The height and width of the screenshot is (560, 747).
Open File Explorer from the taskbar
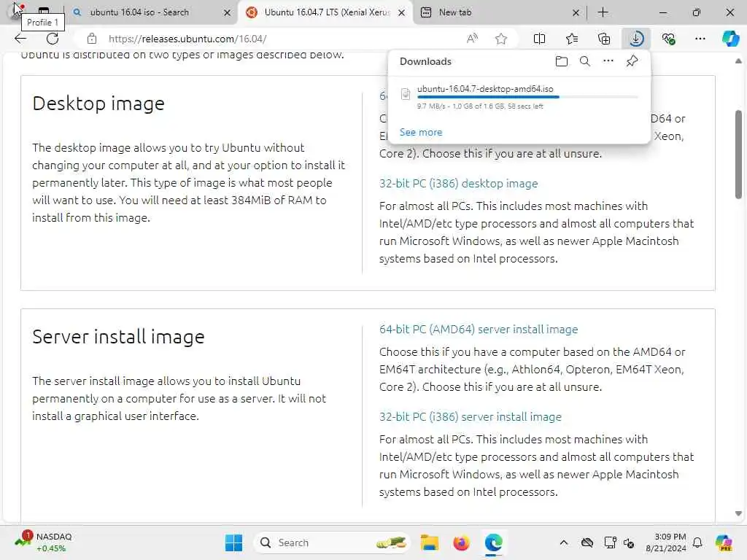tap(429, 542)
